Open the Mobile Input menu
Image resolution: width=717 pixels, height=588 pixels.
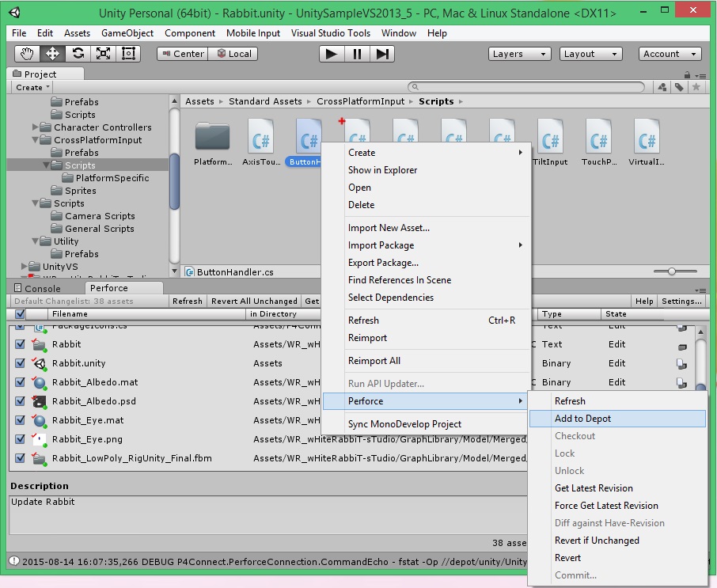(x=253, y=33)
